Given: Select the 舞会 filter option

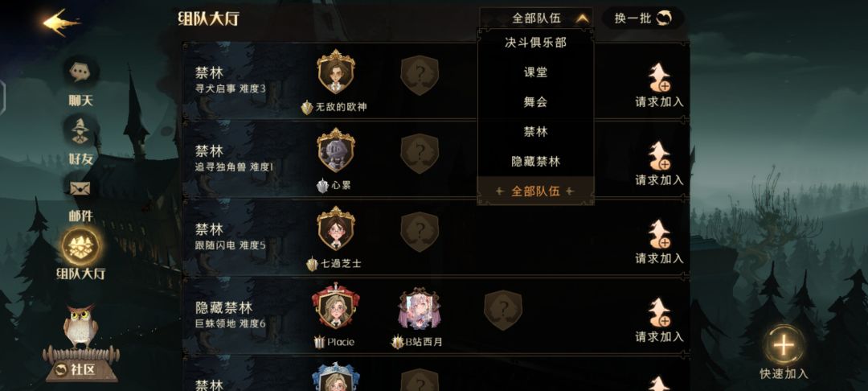Looking at the screenshot, I should 536,102.
